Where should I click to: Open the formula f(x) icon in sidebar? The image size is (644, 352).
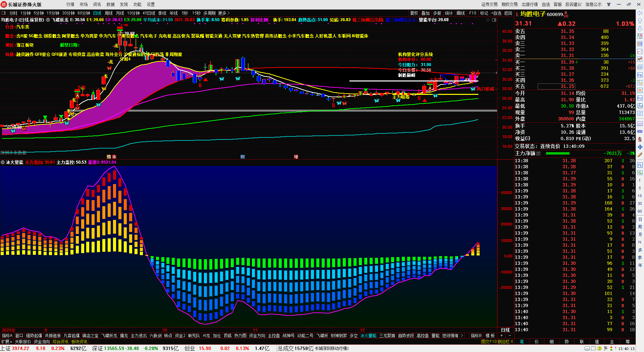coord(640,106)
